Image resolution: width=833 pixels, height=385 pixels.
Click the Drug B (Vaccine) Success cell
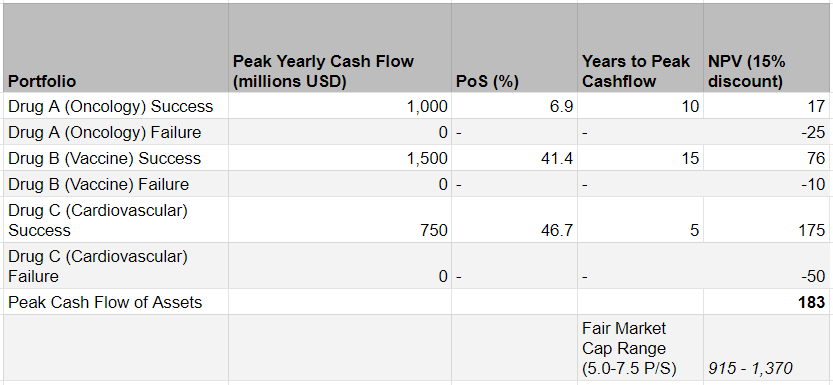pyautogui.click(x=114, y=158)
